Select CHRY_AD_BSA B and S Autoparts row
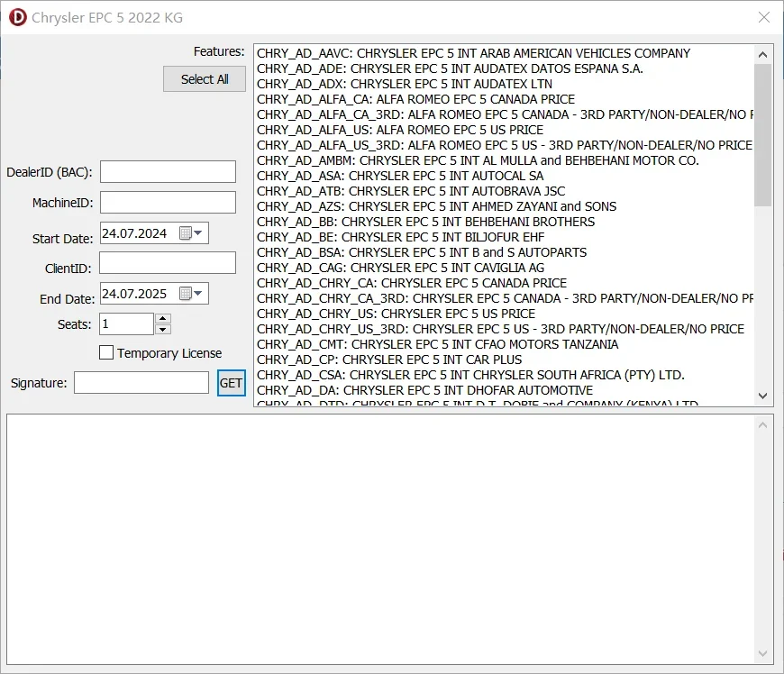Image resolution: width=784 pixels, height=674 pixels. (x=504, y=252)
